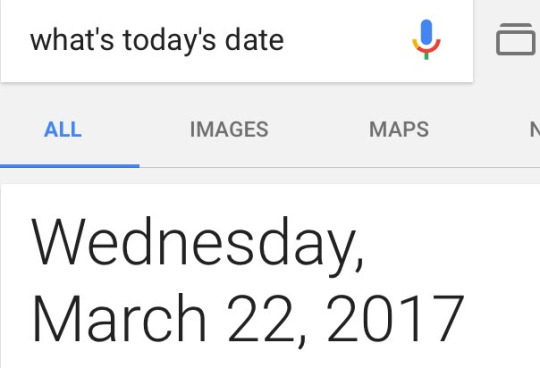The width and height of the screenshot is (540, 368).
Task: Click blank area right of the Wednesday text
Action: [448, 244]
